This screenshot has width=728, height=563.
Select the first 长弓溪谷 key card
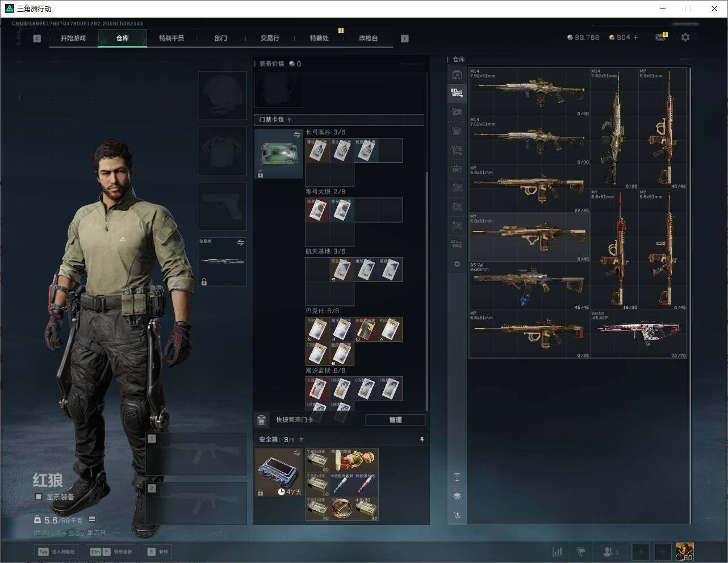click(317, 150)
